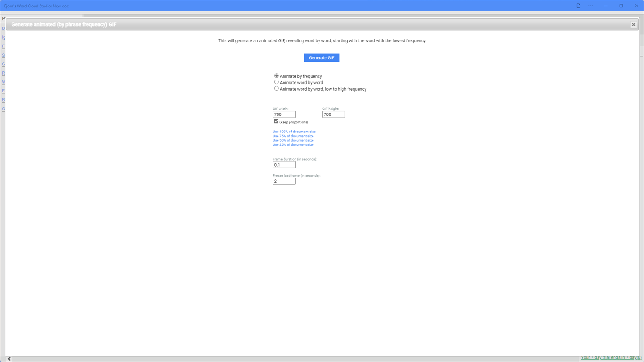Click the freeze last frame field
Image resolution: width=644 pixels, height=362 pixels.
pos(283,181)
